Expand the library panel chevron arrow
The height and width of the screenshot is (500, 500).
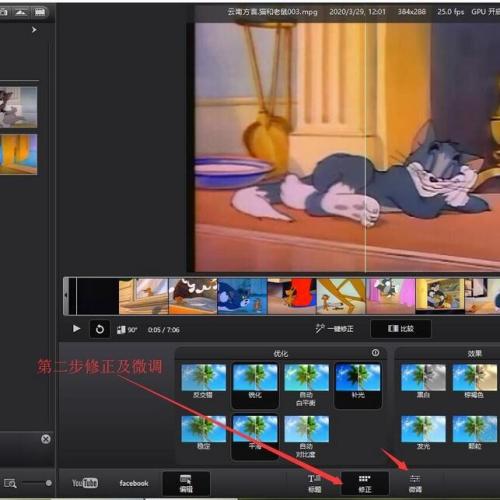pos(34,30)
